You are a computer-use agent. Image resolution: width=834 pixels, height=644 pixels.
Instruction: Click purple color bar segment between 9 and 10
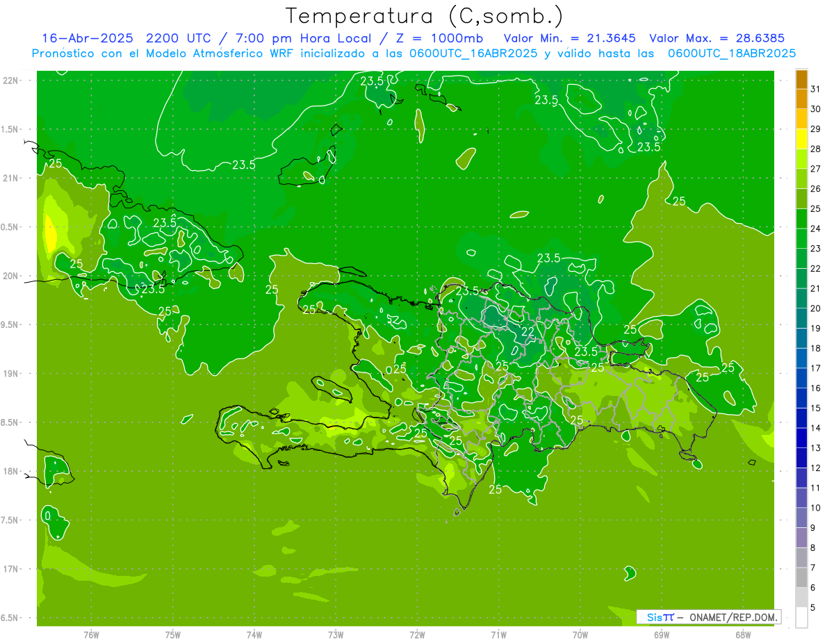pos(801,518)
